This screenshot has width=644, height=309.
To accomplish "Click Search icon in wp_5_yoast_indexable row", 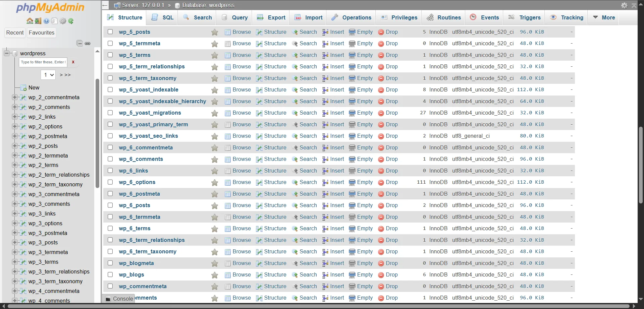I will click(x=295, y=90).
